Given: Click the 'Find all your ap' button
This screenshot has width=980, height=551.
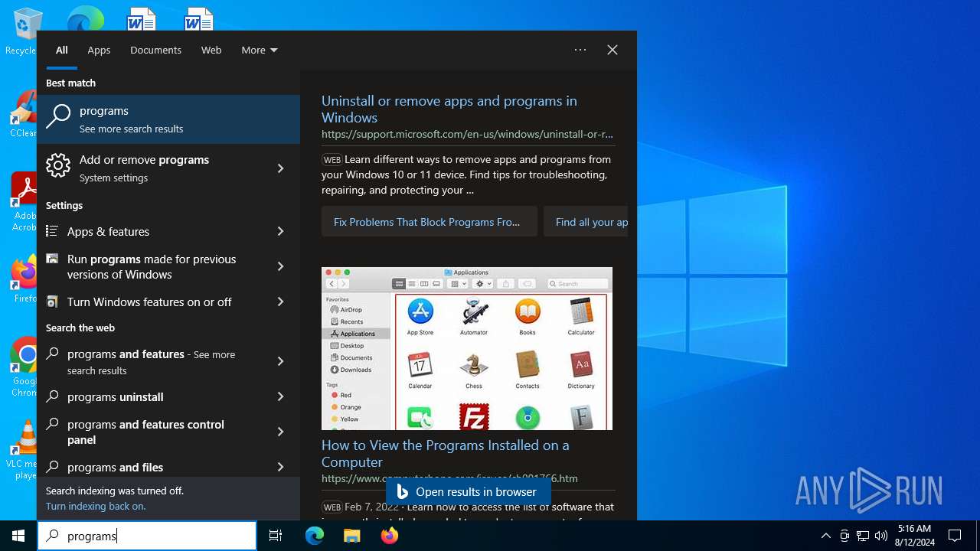Looking at the screenshot, I should (x=586, y=221).
